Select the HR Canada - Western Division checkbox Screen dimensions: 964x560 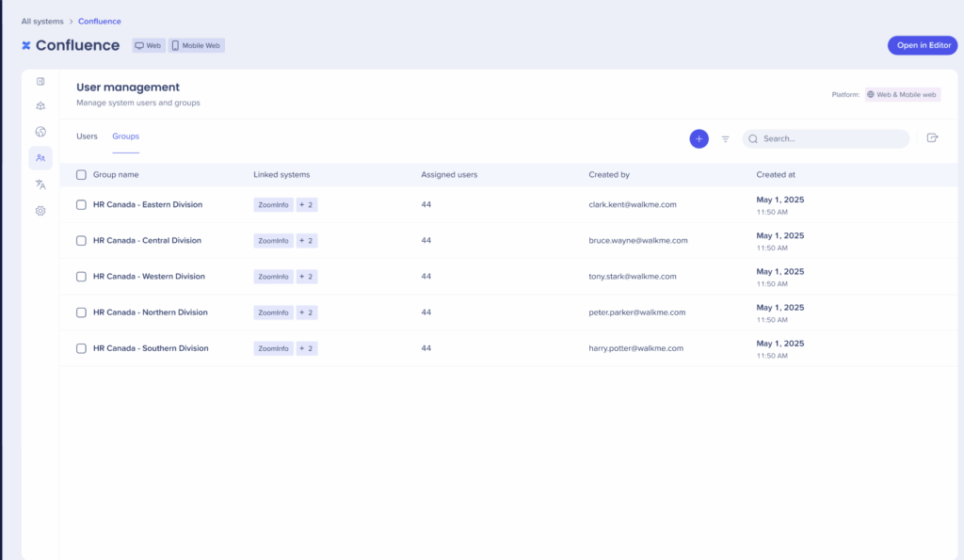pyautogui.click(x=81, y=277)
